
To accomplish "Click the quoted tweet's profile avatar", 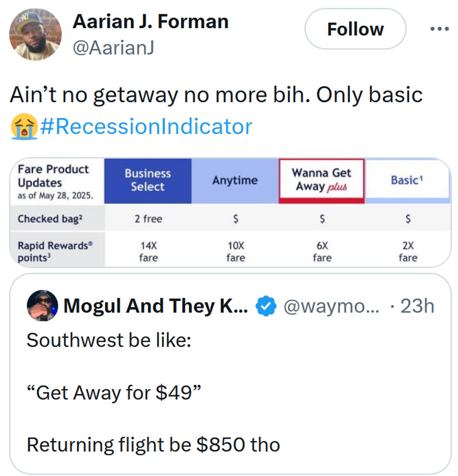I will [x=42, y=306].
